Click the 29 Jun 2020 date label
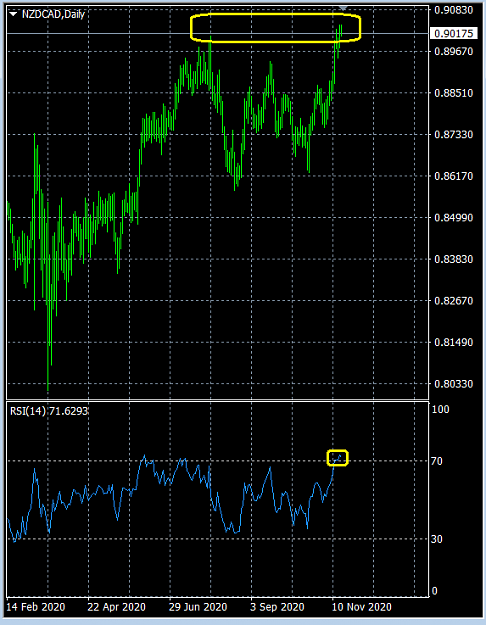This screenshot has width=486, height=625. pyautogui.click(x=198, y=607)
